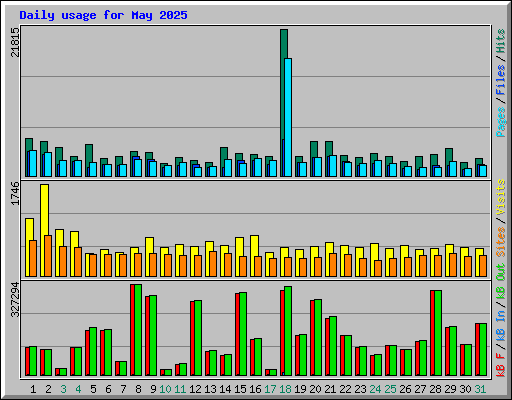Image resolution: width=512 pixels, height=400 pixels.
Task: Click the 327294 kB axis maximum label
Action: (15, 300)
